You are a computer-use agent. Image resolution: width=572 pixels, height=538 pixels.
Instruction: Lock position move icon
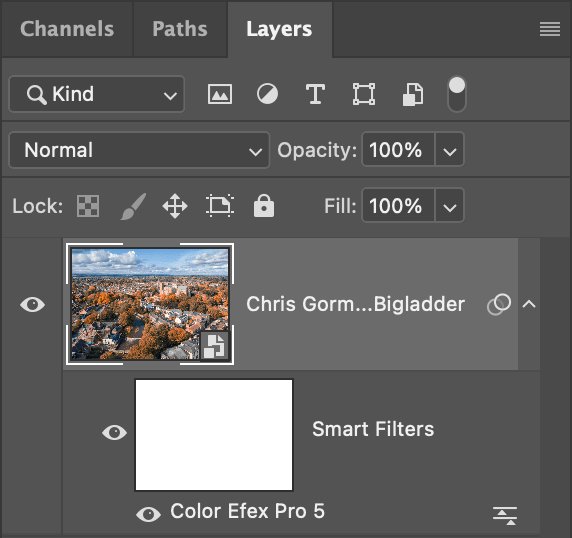click(175, 206)
